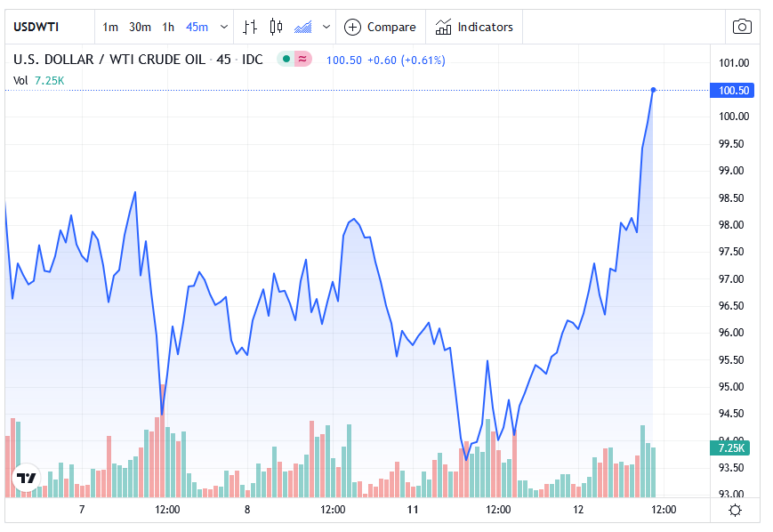Open chart settings gear icon
Image resolution: width=773 pixels, height=532 pixels.
(x=735, y=511)
